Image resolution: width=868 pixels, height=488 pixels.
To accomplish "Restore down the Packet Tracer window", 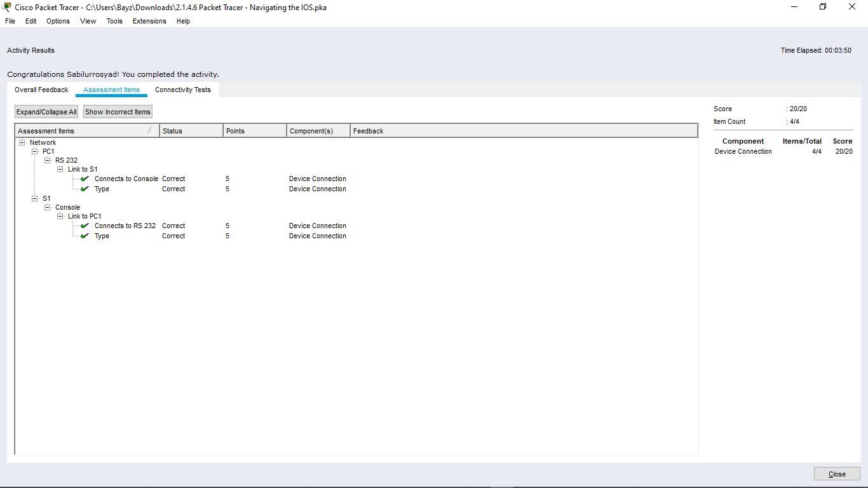I will 823,7.
